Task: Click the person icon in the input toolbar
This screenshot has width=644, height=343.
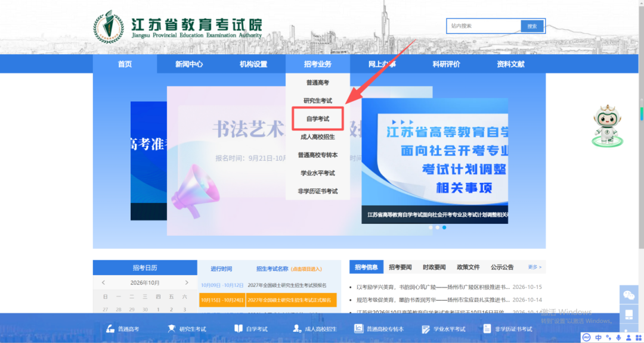Action: click(x=628, y=337)
